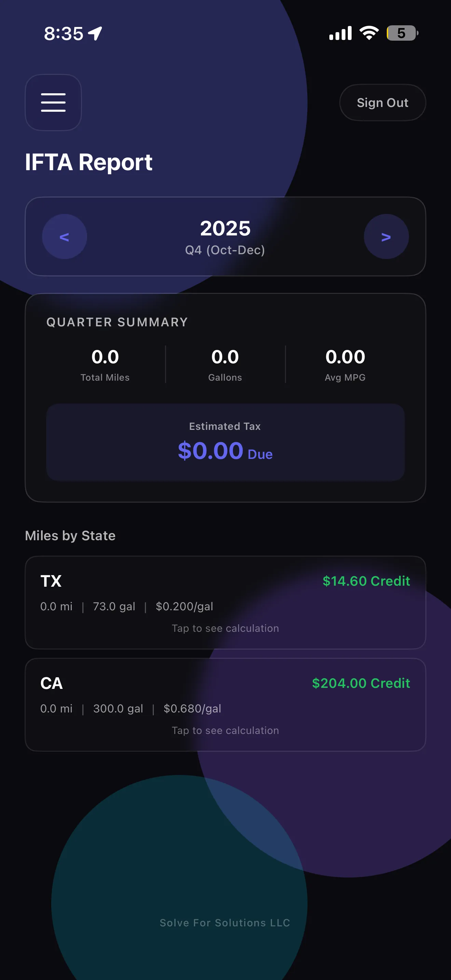Tap the cellular signal bars icon

click(x=340, y=33)
